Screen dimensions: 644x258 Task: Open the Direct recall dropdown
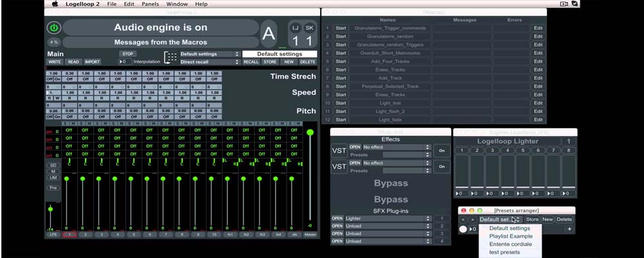pos(210,62)
